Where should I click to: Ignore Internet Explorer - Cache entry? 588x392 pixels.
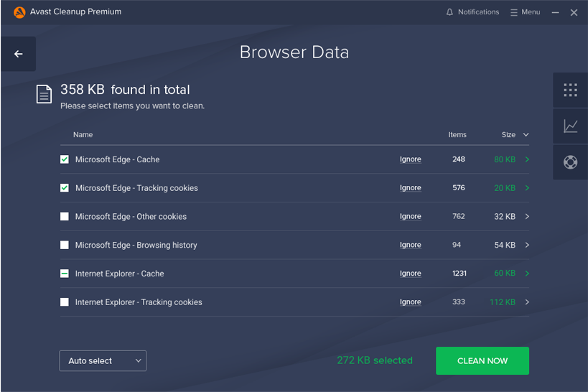coord(410,274)
